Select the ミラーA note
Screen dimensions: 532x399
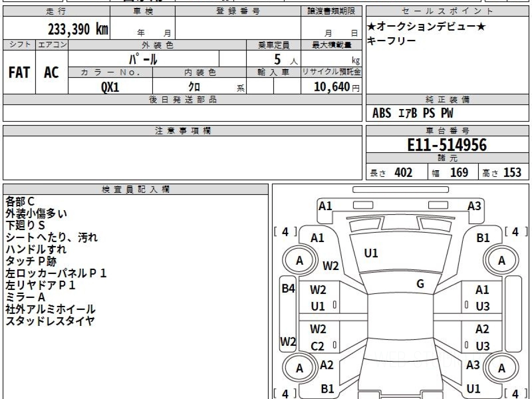click(x=25, y=297)
